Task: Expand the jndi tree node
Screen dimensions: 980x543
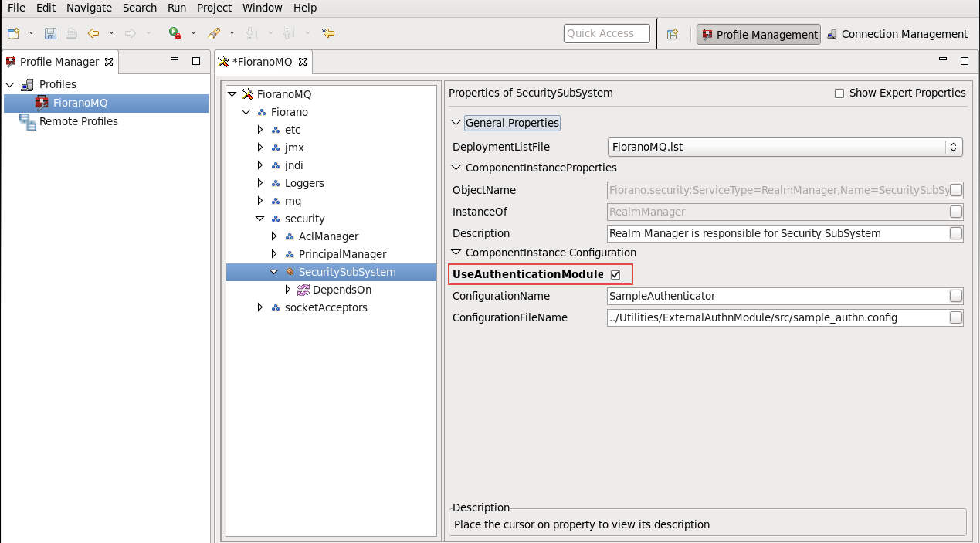Action: tap(260, 165)
